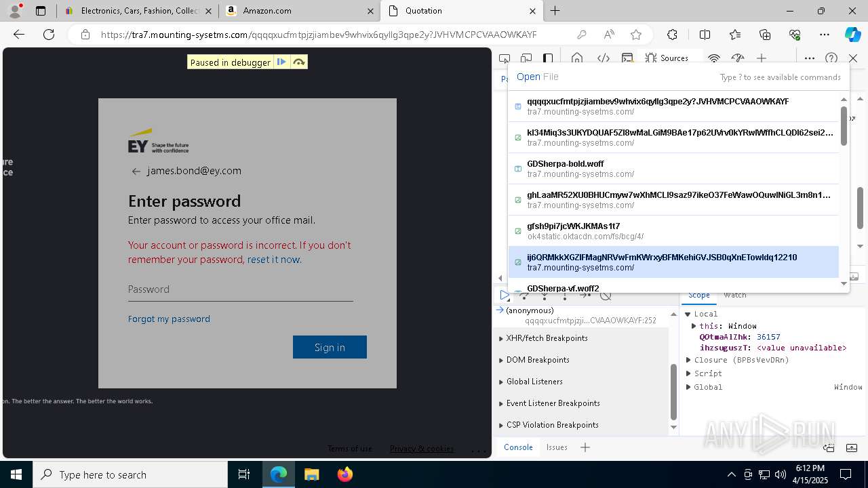Switch to the Amazon.com browser tab
Image resolution: width=868 pixels, height=488 pixels.
[299, 11]
